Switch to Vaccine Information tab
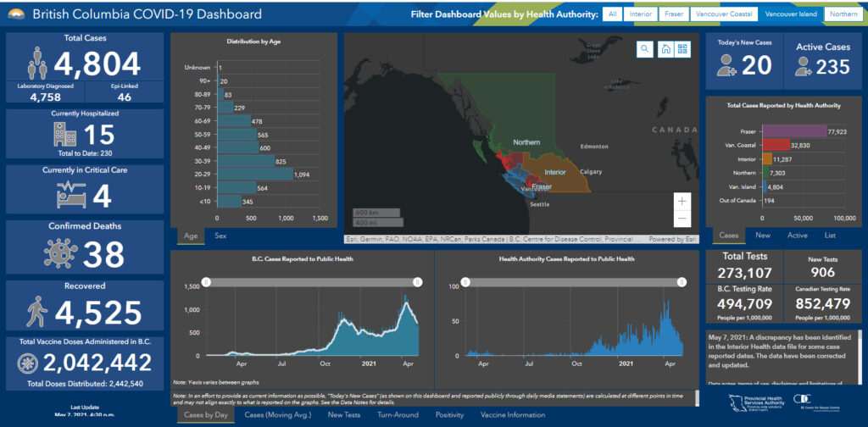 513,415
